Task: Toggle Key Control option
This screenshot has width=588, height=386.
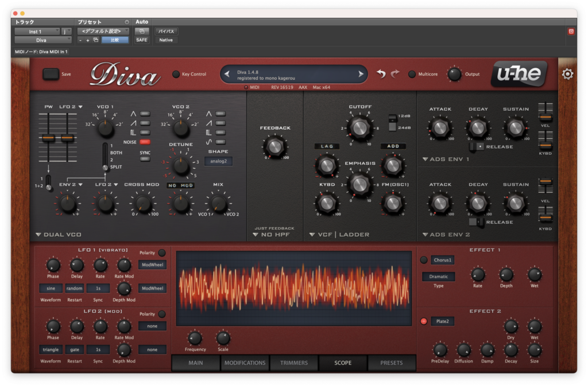Action: pos(176,74)
